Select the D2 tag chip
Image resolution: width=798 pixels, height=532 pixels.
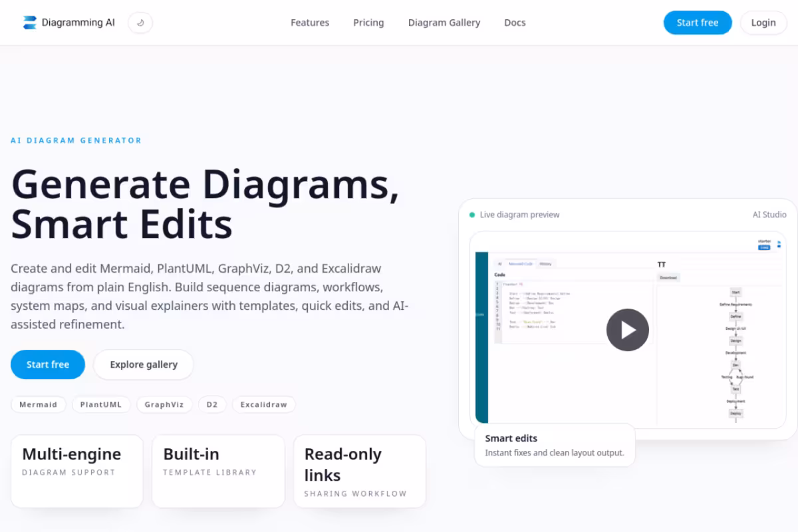212,404
